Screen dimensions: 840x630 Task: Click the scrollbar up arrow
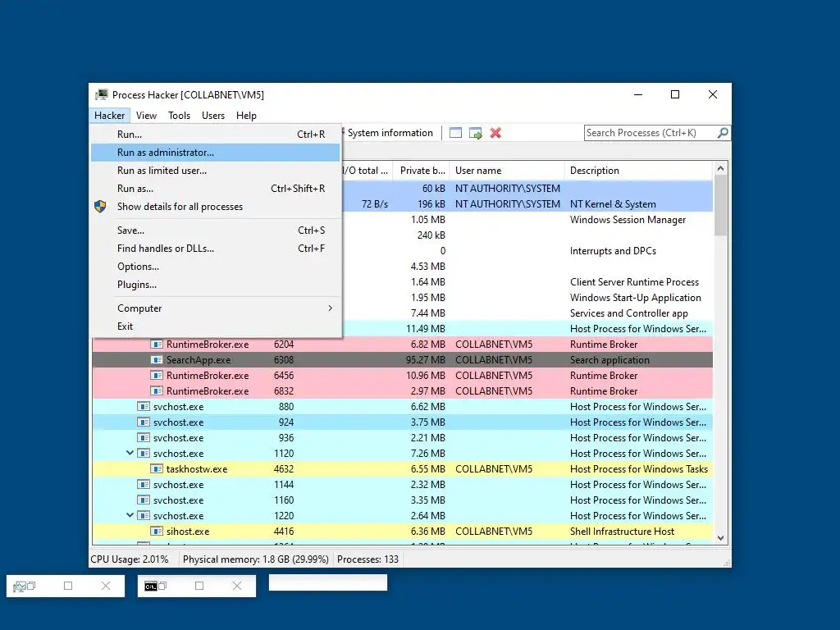pyautogui.click(x=720, y=168)
